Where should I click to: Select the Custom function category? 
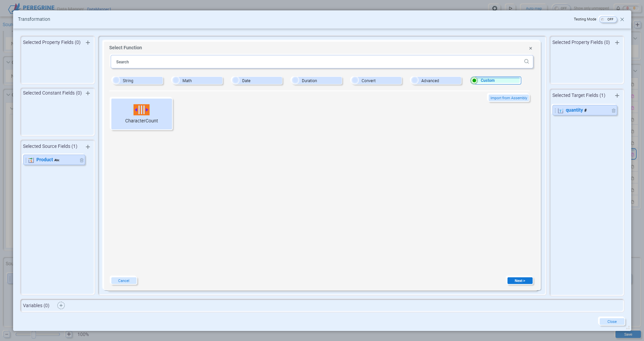495,80
